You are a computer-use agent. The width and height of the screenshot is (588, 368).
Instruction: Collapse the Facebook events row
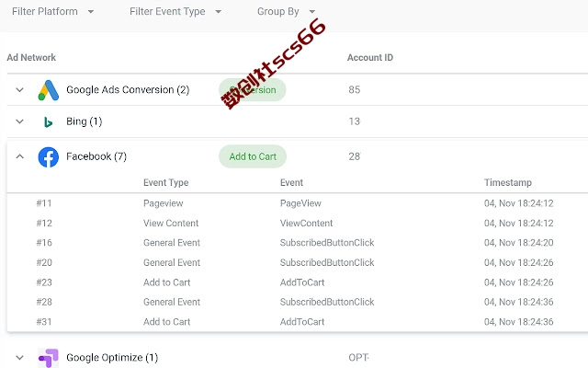pos(20,156)
